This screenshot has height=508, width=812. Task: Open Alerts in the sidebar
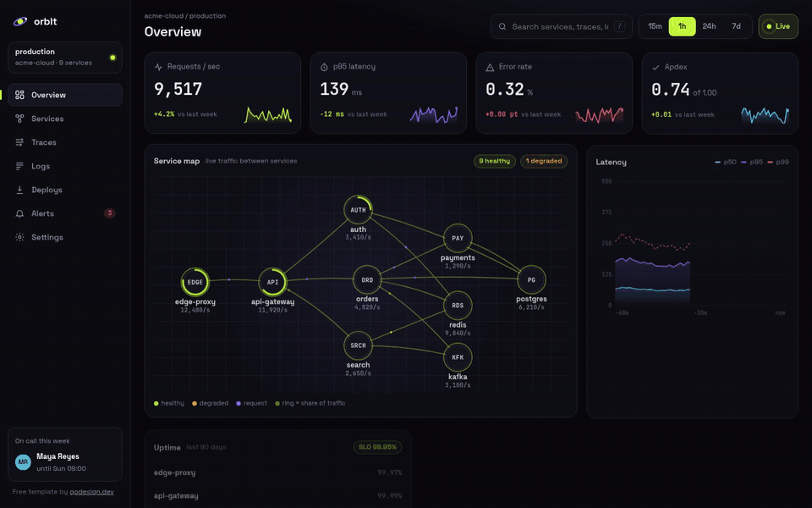coord(65,213)
